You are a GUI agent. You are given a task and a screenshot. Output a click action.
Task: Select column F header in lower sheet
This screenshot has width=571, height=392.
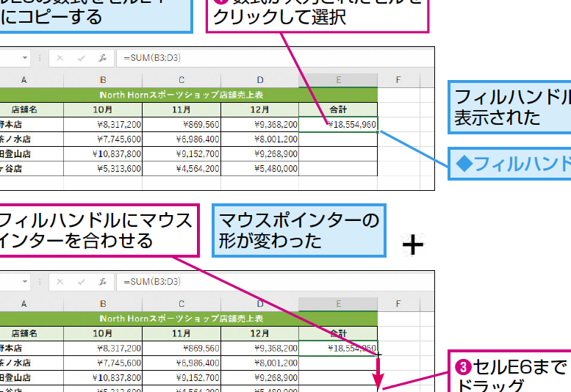(x=398, y=304)
